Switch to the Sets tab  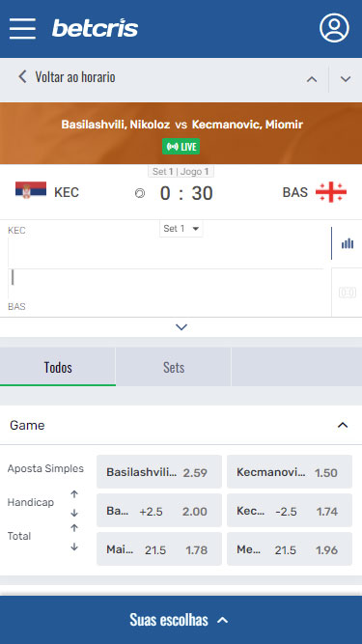click(174, 367)
